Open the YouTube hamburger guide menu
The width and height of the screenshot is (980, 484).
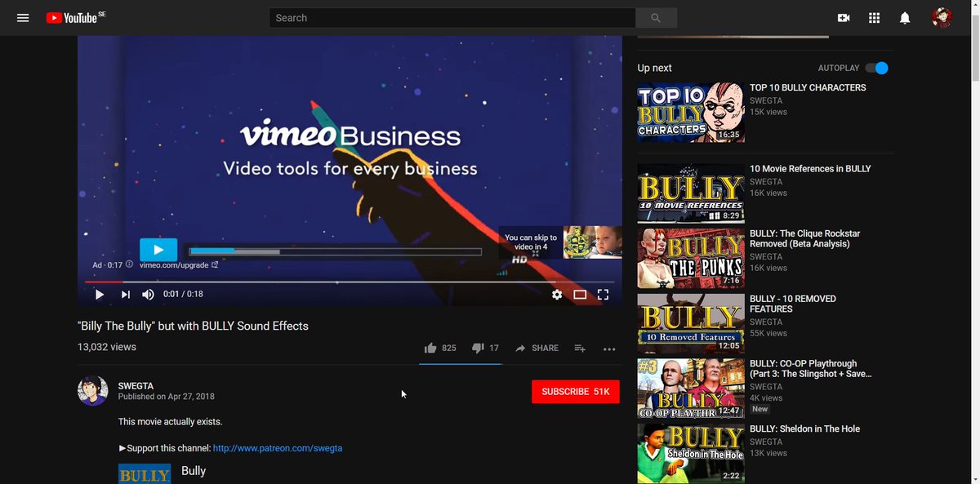[x=23, y=17]
